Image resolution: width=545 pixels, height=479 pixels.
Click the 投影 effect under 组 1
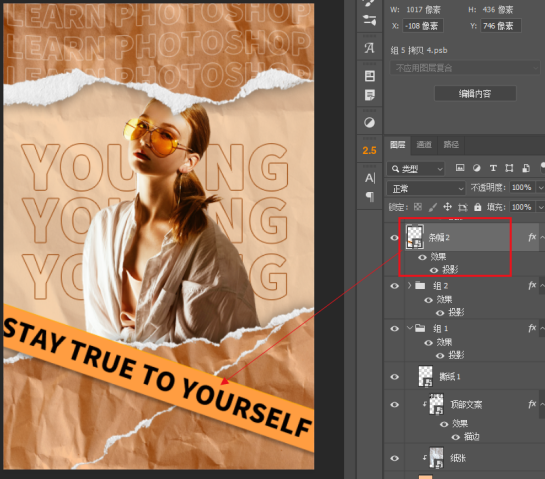(x=456, y=355)
